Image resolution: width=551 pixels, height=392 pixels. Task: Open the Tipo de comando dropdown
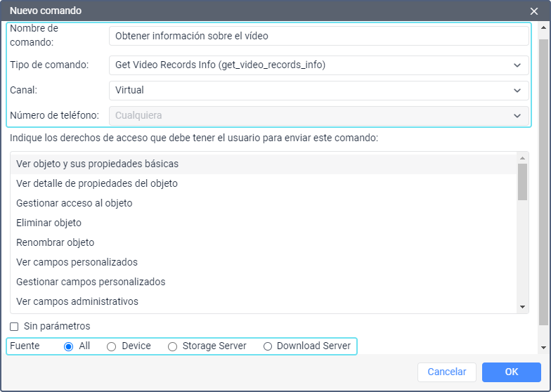[318, 65]
